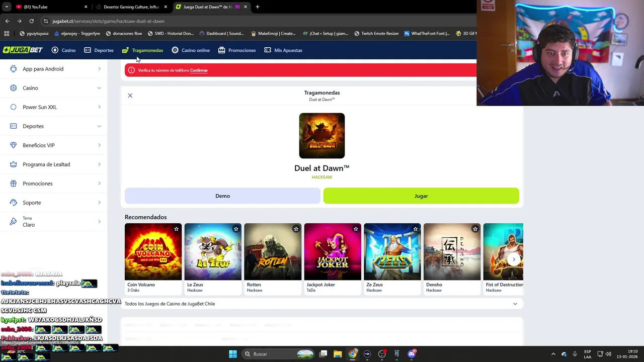This screenshot has width=644, height=362.
Task: Click the jugabet.cl address bar
Action: tap(257, 21)
